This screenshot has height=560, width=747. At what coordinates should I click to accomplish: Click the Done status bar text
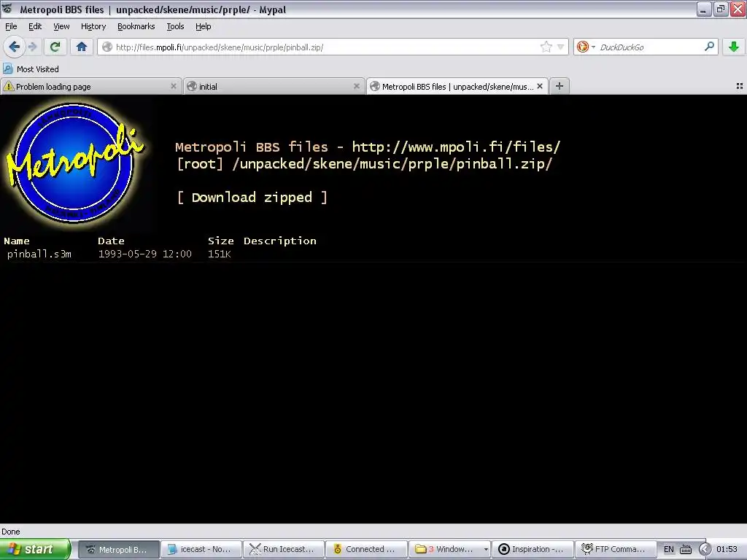point(10,532)
